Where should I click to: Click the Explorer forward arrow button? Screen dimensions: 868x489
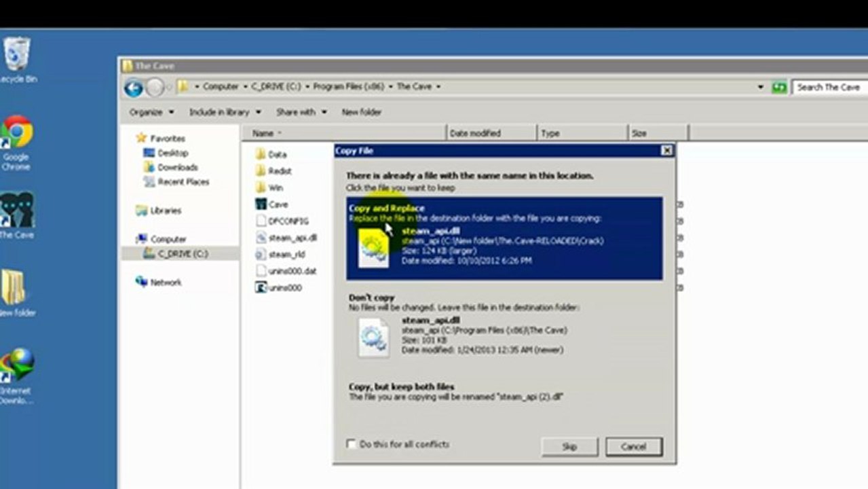pyautogui.click(x=155, y=87)
